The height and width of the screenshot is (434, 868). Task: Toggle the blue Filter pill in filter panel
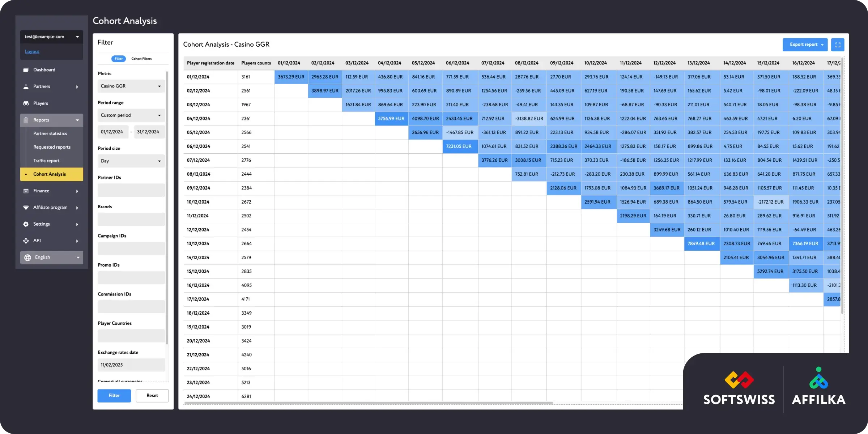118,59
